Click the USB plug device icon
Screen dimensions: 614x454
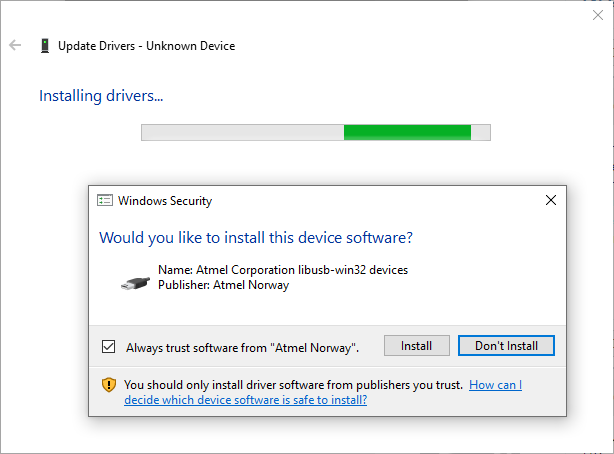135,283
